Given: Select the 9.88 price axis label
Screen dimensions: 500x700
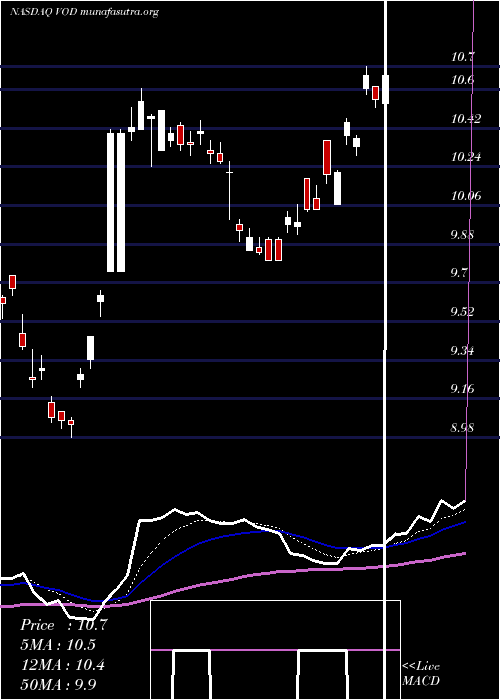Looking at the screenshot, I should (x=462, y=234).
